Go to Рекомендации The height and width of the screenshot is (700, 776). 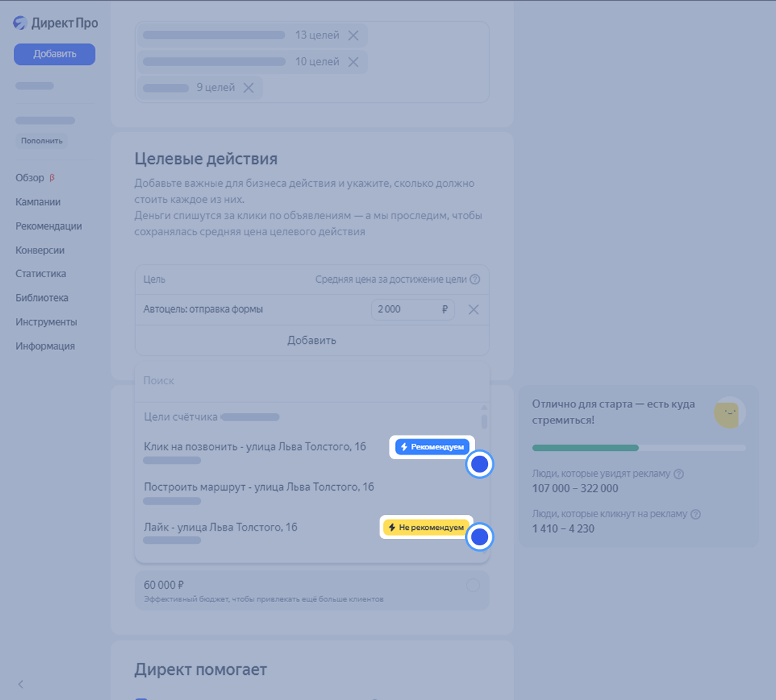click(x=48, y=227)
